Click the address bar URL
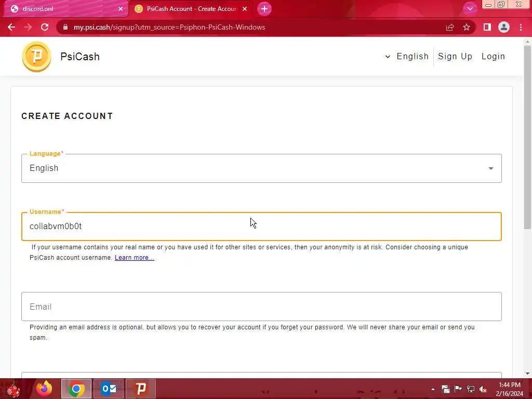 point(169,27)
